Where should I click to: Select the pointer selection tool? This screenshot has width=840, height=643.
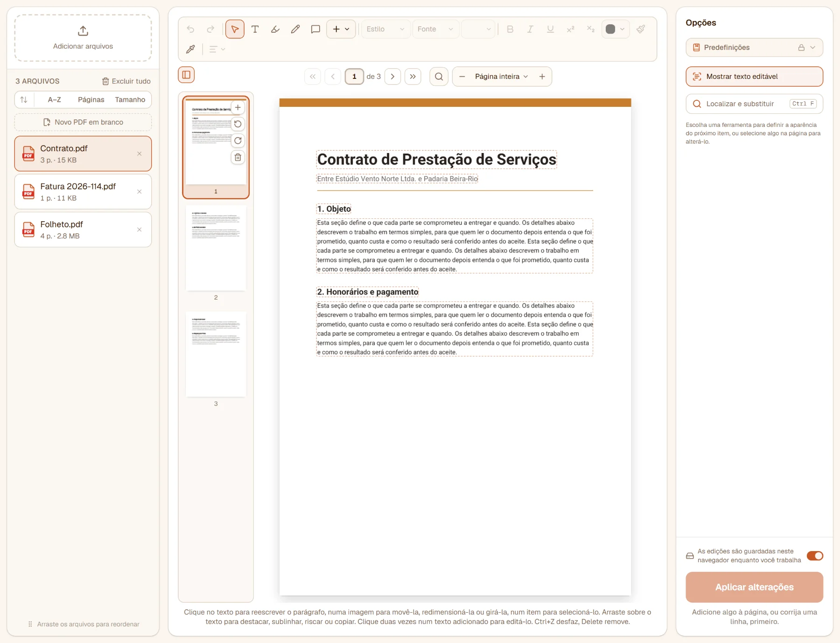pyautogui.click(x=235, y=29)
